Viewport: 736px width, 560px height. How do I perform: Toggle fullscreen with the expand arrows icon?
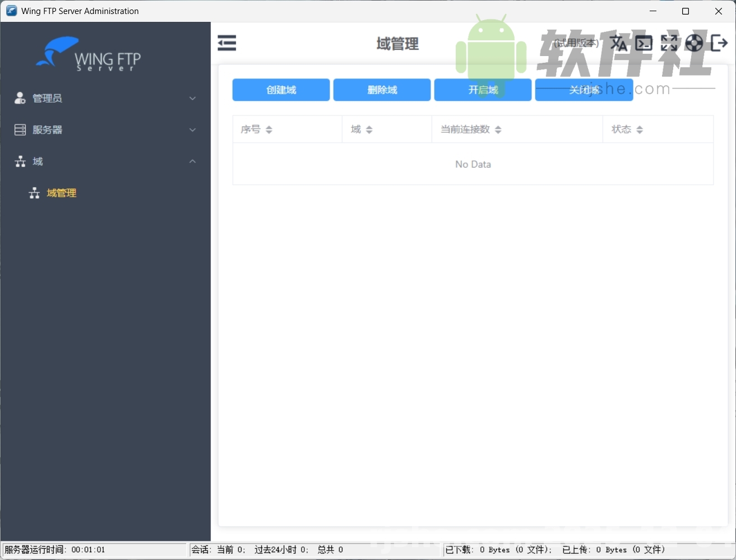669,43
